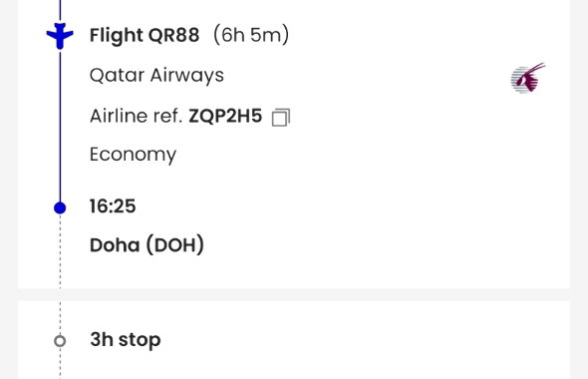Select the Economy cabin class text
The image size is (588, 379).
133,155
